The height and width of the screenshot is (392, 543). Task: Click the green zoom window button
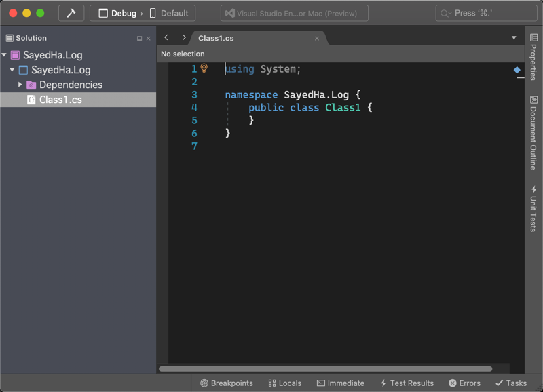point(40,13)
